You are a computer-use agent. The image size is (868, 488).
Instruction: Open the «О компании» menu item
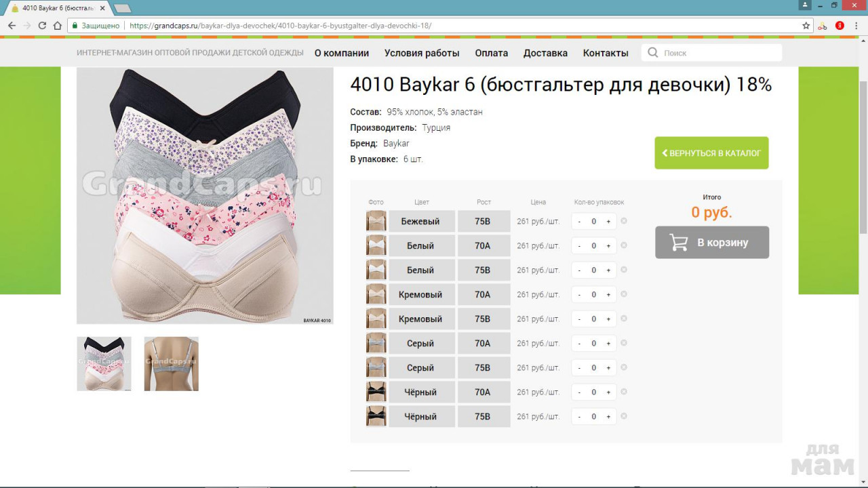click(x=342, y=53)
